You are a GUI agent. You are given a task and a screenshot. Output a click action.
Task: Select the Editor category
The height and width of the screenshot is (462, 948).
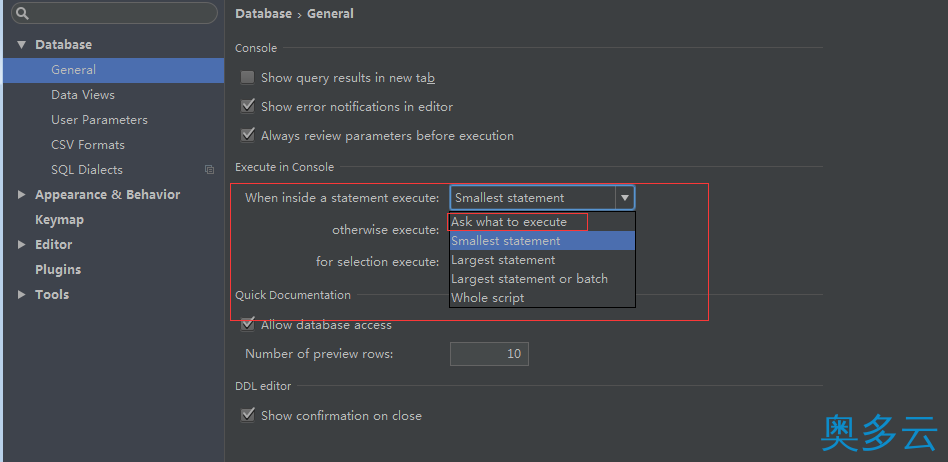click(x=54, y=245)
